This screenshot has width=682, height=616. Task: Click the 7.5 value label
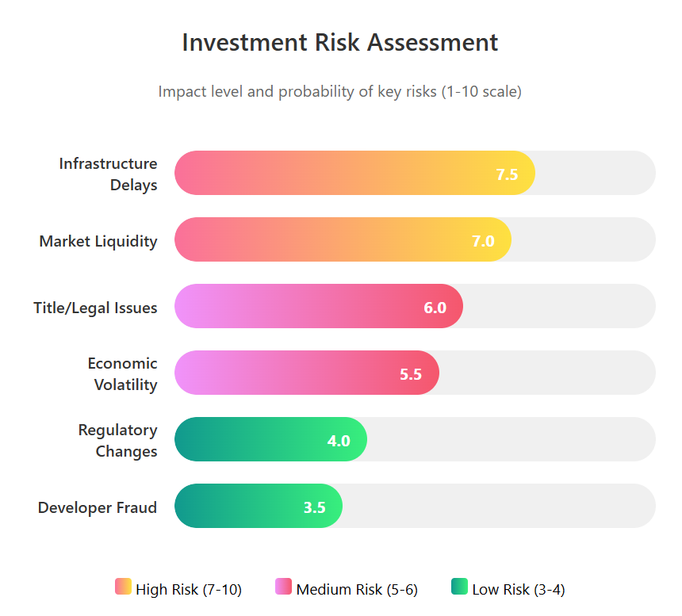507,175
